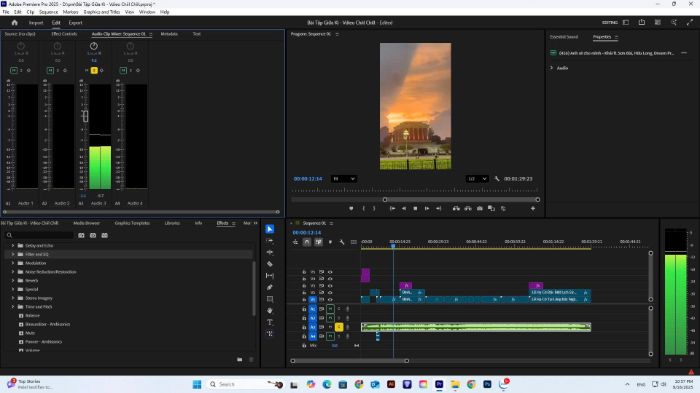This screenshot has height=393, width=700.
Task: Select the Track Select Forward tool
Action: pos(270,241)
